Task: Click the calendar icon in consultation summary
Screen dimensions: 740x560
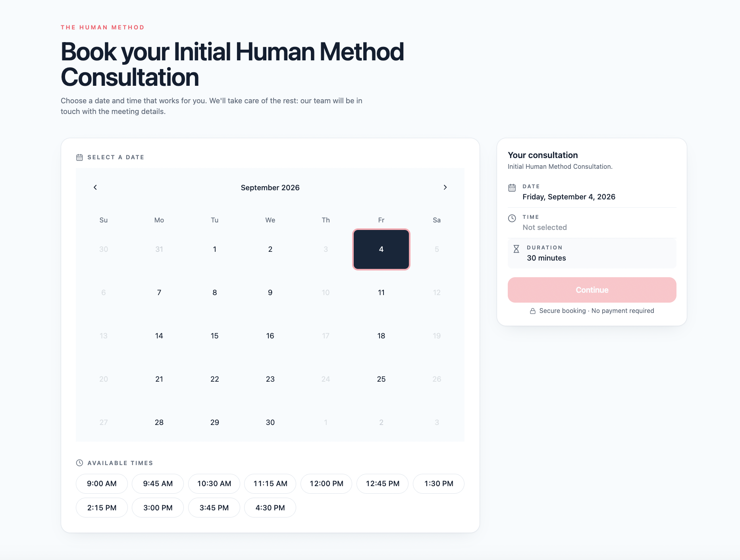Action: [x=512, y=188]
